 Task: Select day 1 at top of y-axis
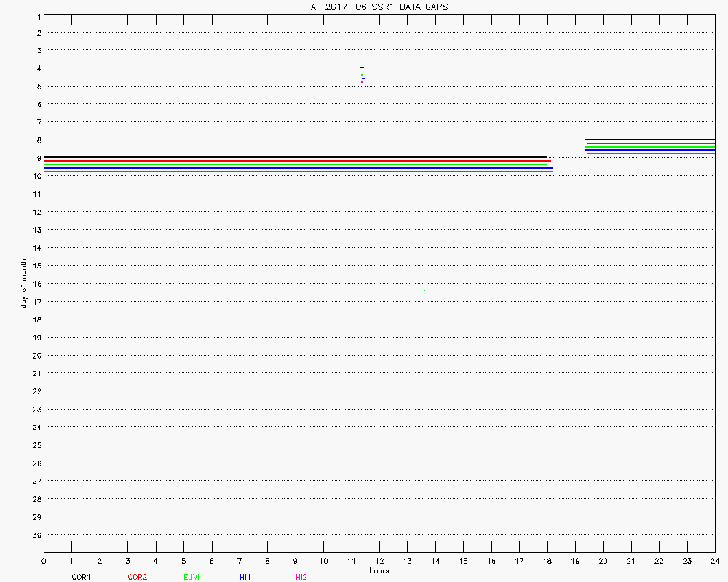click(x=38, y=15)
